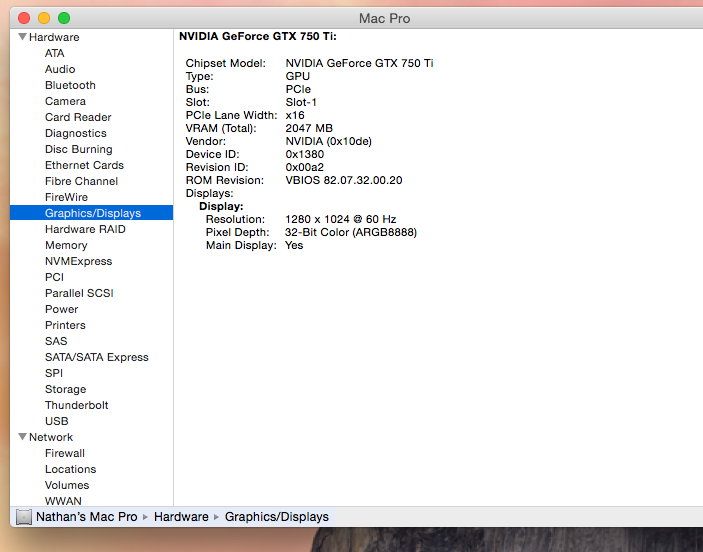Click the Slot value Slot-1

301,102
